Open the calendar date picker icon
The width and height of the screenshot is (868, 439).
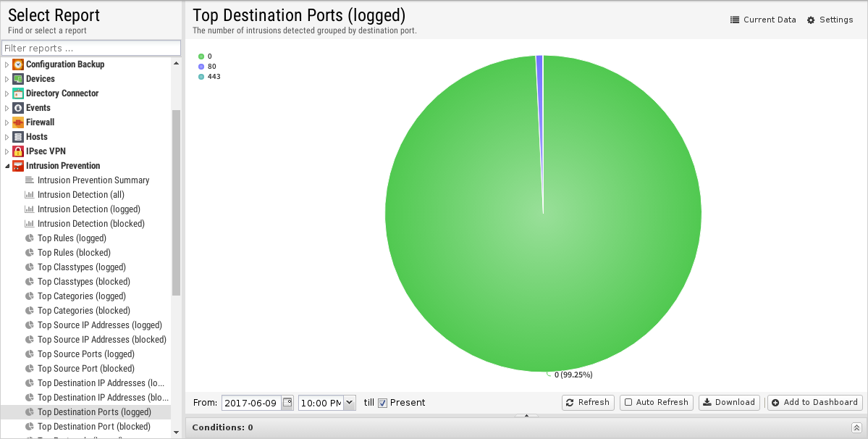tap(287, 403)
